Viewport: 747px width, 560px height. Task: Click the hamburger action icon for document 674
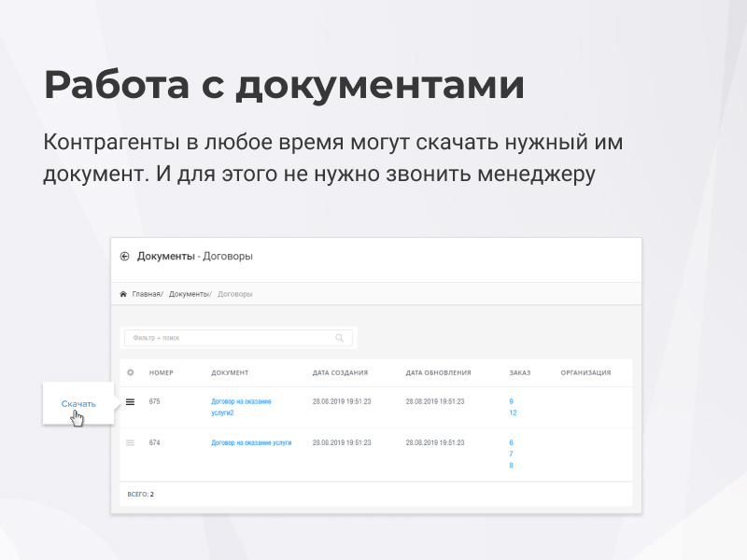coord(130,443)
